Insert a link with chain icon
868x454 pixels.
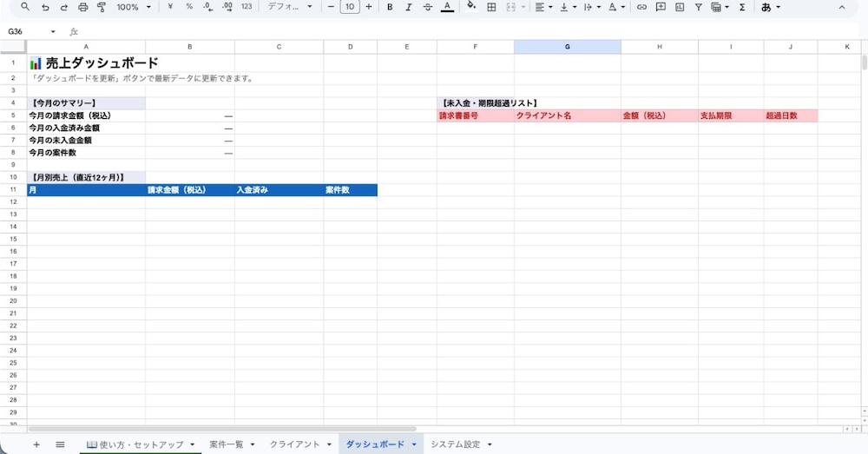641,7
